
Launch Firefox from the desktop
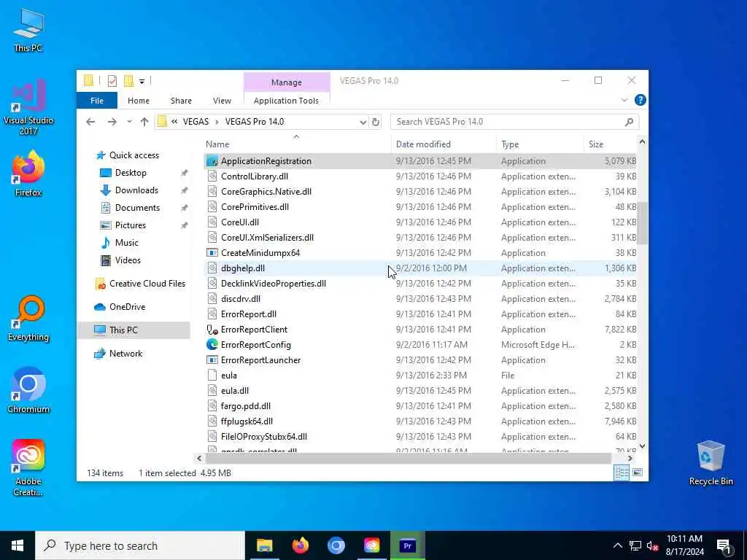coord(28,174)
